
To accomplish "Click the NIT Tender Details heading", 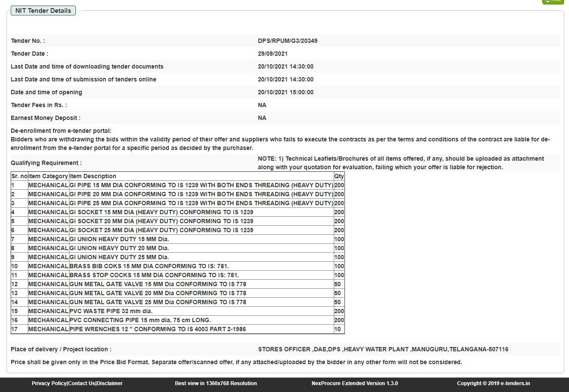I will pos(43,11).
